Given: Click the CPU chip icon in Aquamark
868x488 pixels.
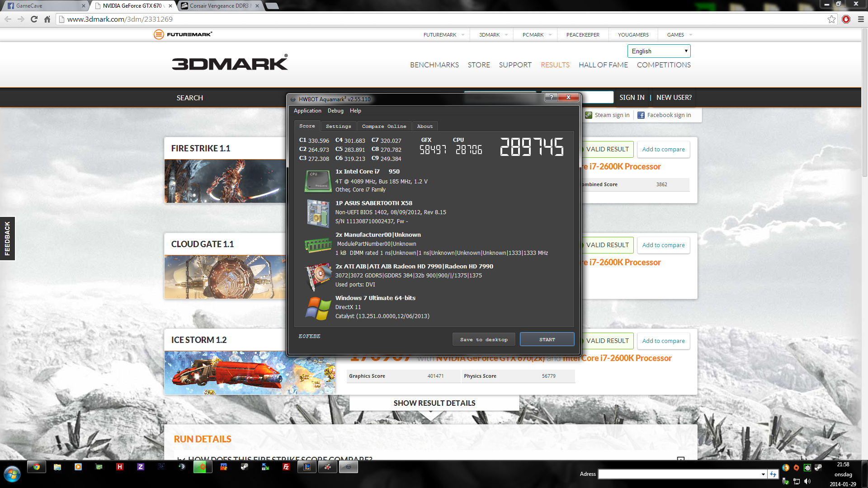Looking at the screenshot, I should coord(318,181).
